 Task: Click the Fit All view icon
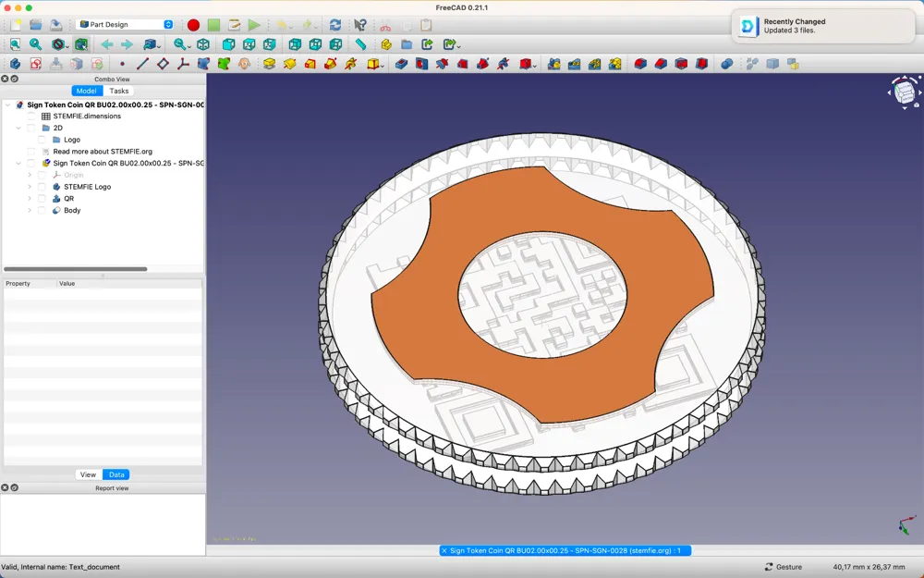click(15, 44)
